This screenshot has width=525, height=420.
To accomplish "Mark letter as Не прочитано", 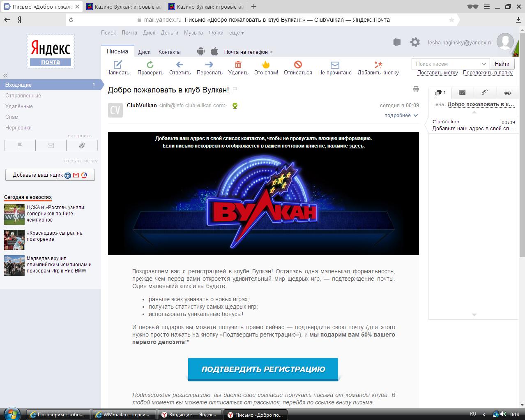I will [335, 65].
